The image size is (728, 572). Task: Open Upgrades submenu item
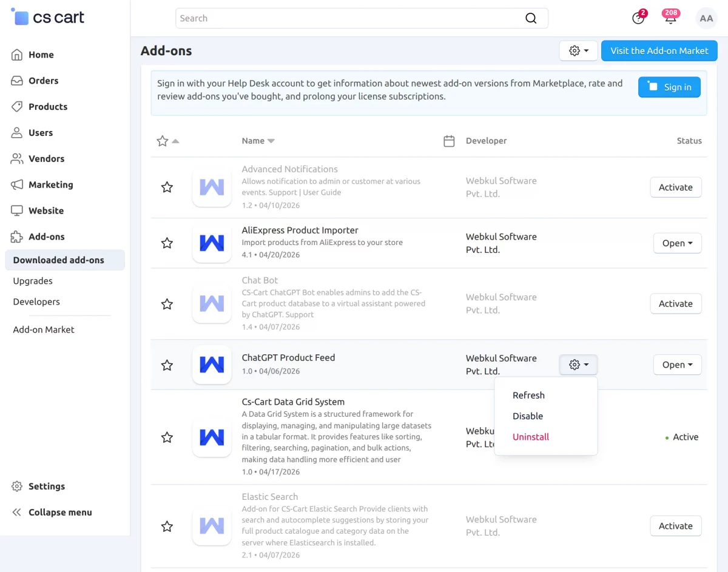pyautogui.click(x=33, y=281)
